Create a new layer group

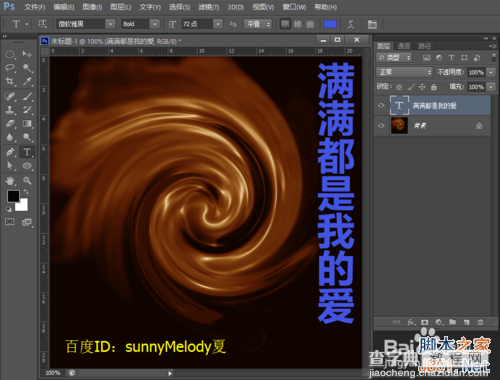(452, 322)
